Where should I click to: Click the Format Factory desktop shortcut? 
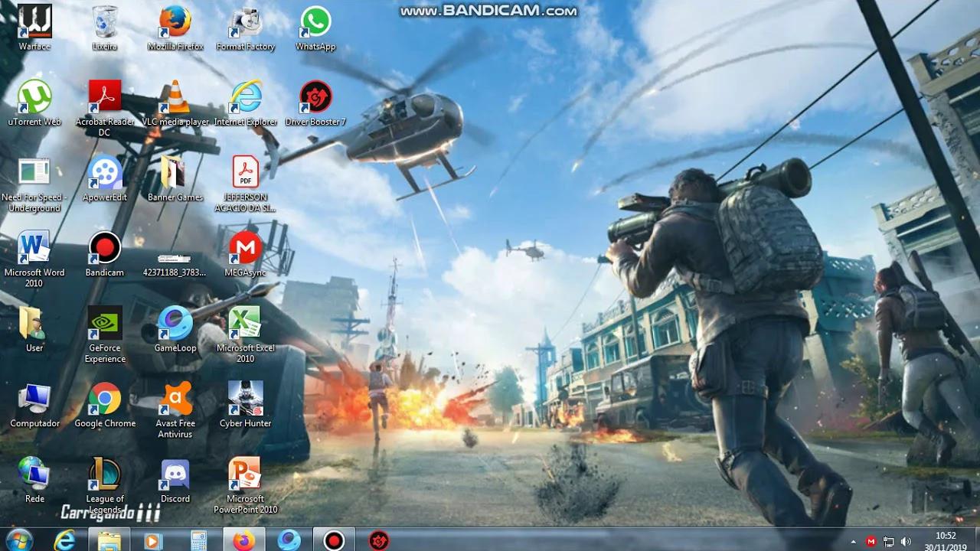246,22
